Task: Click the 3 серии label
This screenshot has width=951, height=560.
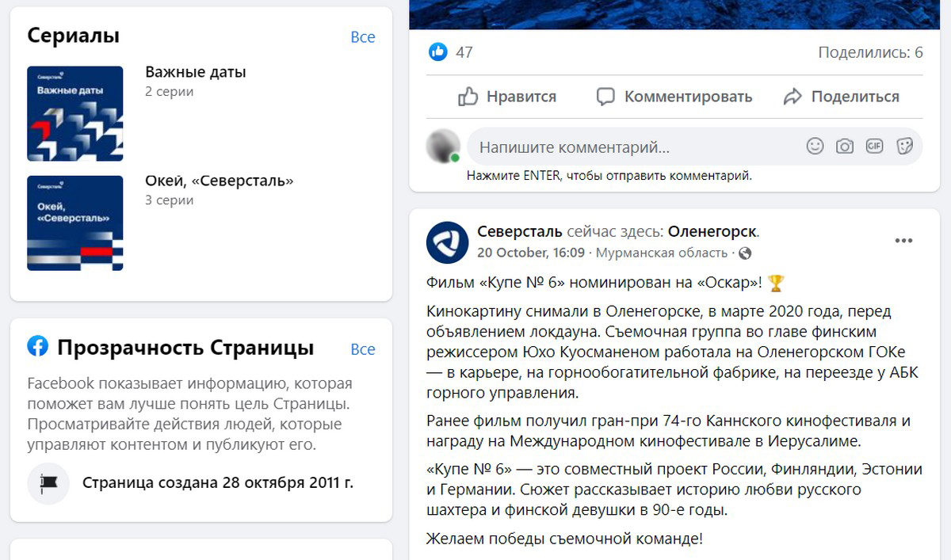Action: click(170, 201)
